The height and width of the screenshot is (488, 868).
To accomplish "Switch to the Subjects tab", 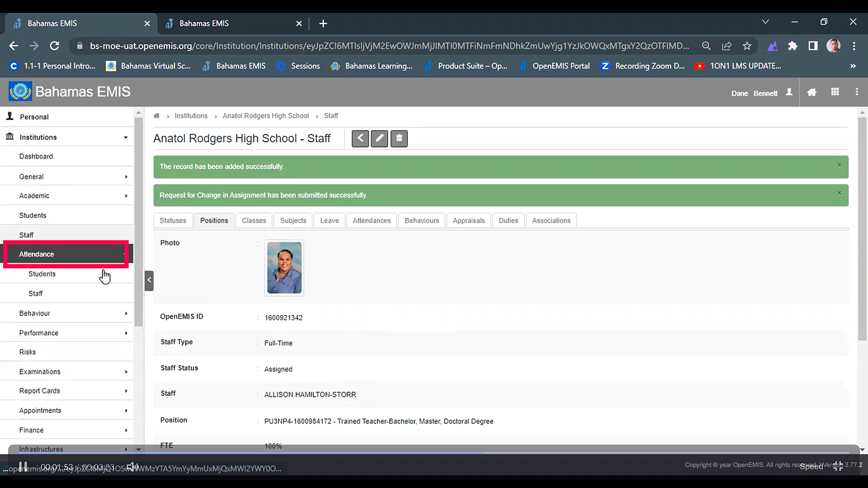I will [293, 220].
